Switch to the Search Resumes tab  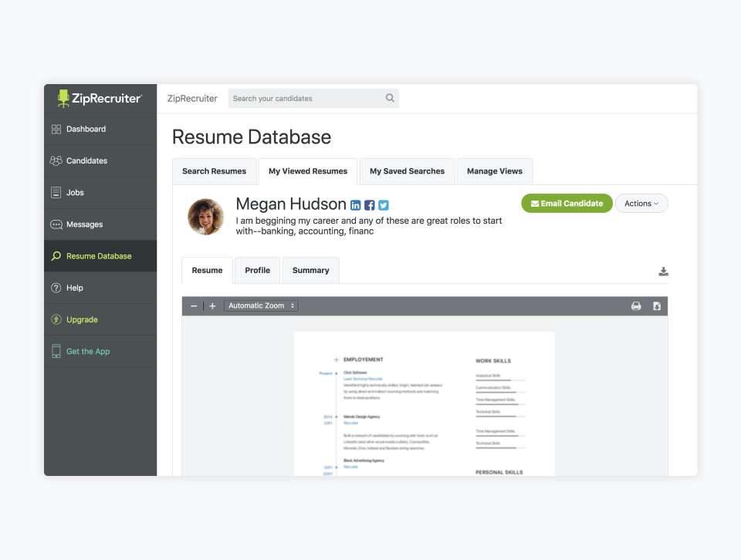point(214,171)
